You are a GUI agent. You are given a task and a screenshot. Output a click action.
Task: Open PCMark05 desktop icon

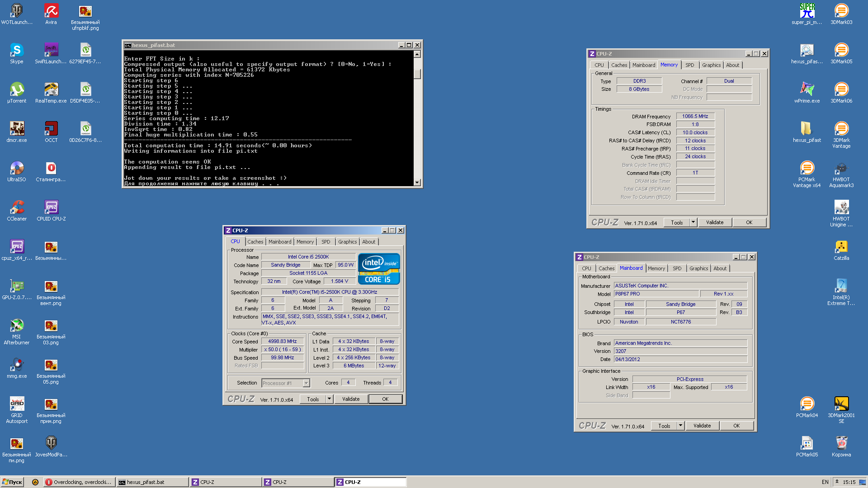coord(807,446)
